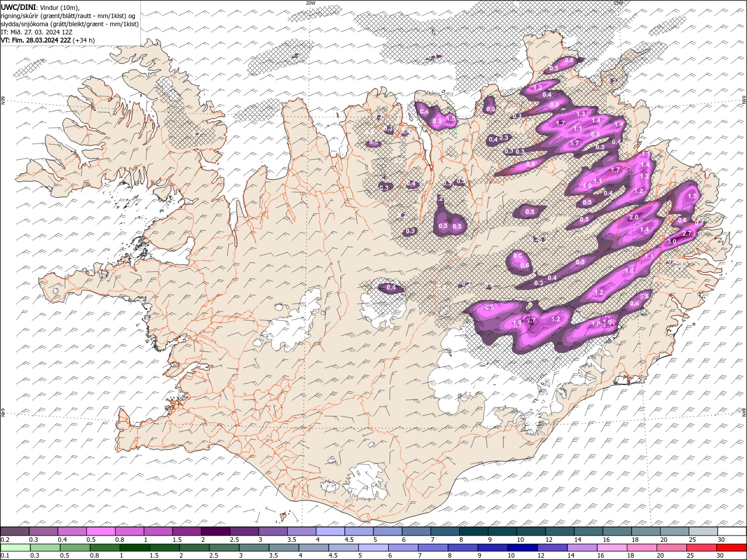The height and width of the screenshot is (560, 747).
Task: Click the violet rain swatch between 14 and 16
Action: point(582,547)
